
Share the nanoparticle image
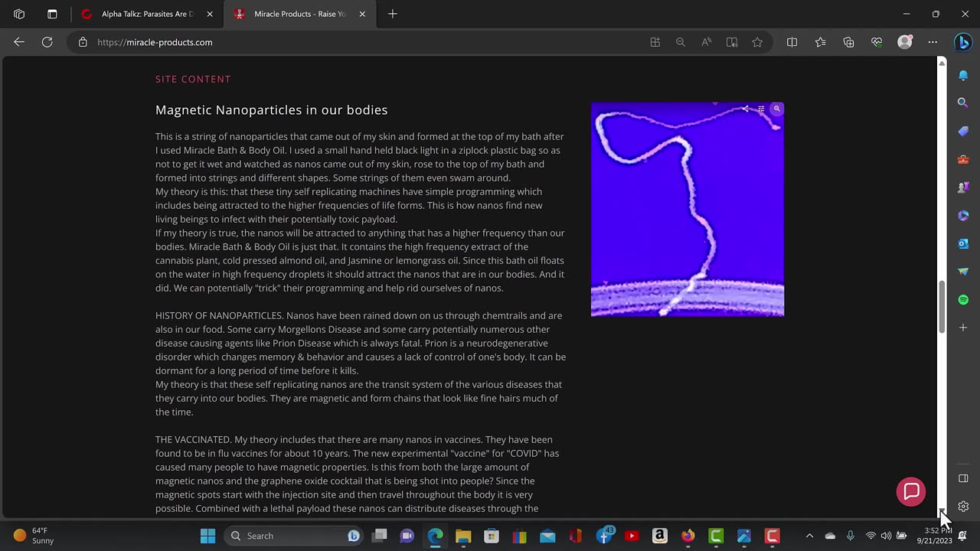point(745,109)
